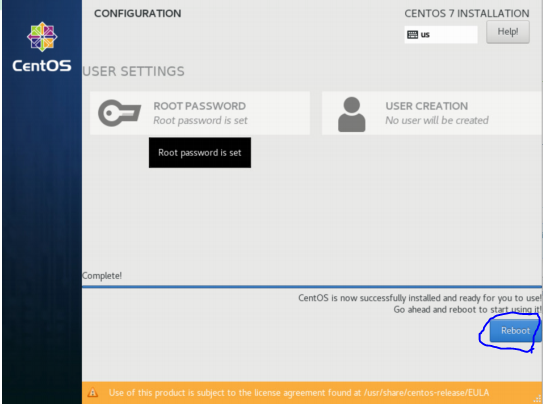
Task: Click the black 'Root password is set' tooltip
Action: click(200, 153)
